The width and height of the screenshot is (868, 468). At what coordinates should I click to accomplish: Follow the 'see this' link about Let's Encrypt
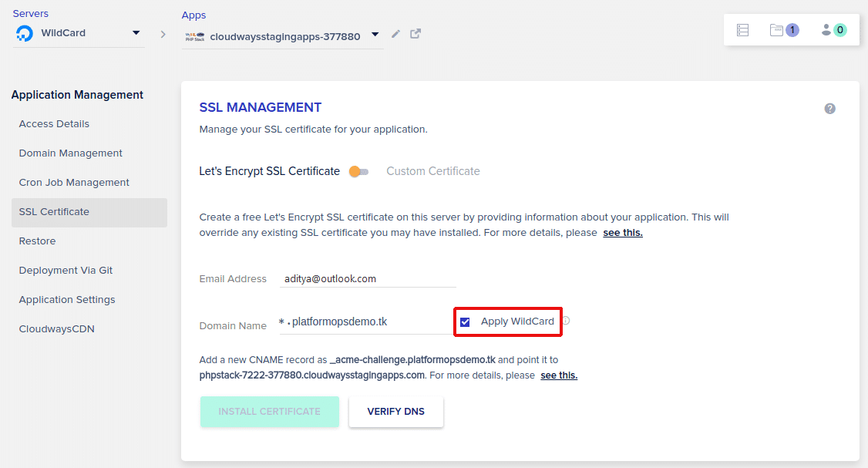[x=623, y=233]
